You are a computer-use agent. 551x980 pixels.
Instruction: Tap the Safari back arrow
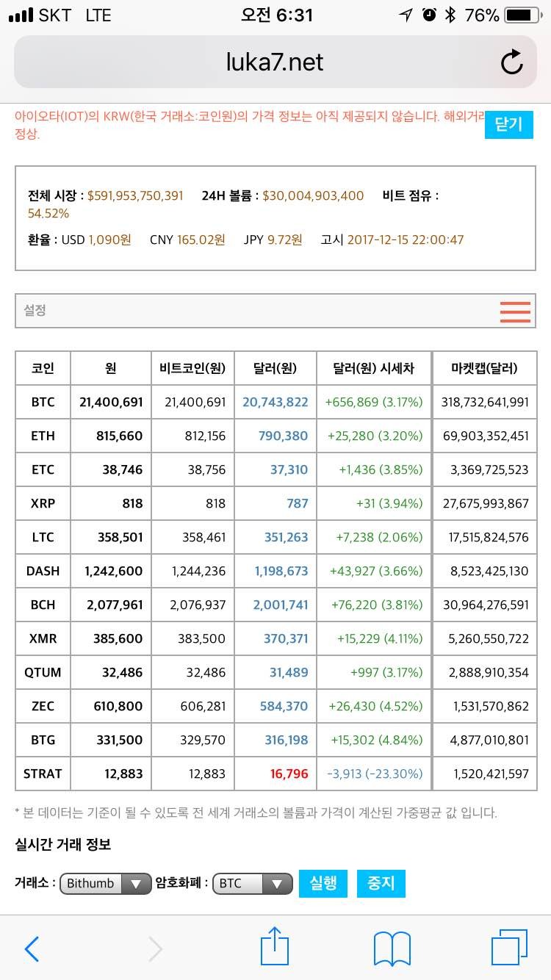pos(32,949)
